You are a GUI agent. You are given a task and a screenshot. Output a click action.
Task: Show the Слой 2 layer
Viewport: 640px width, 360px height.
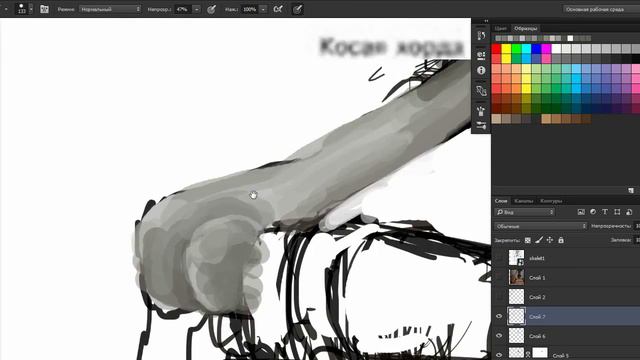coord(499,297)
